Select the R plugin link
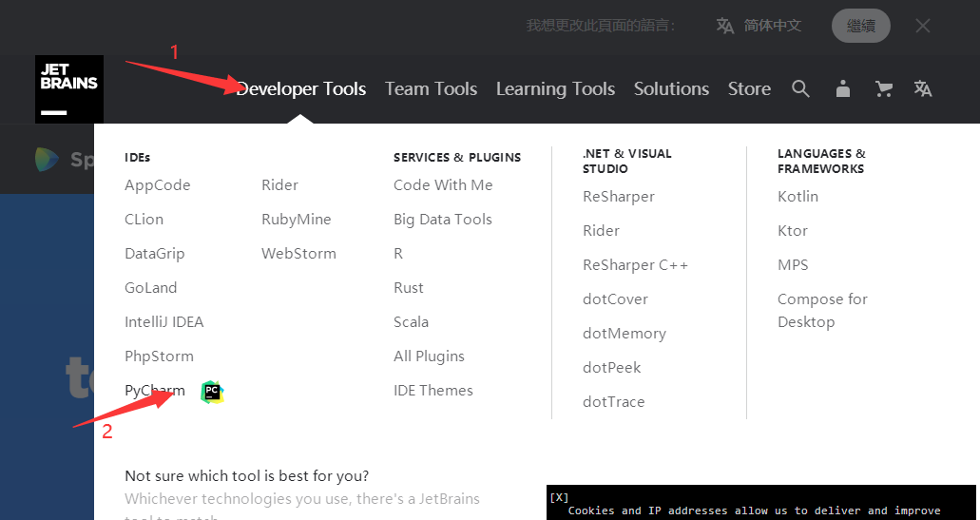This screenshot has height=520, width=980. (x=398, y=253)
